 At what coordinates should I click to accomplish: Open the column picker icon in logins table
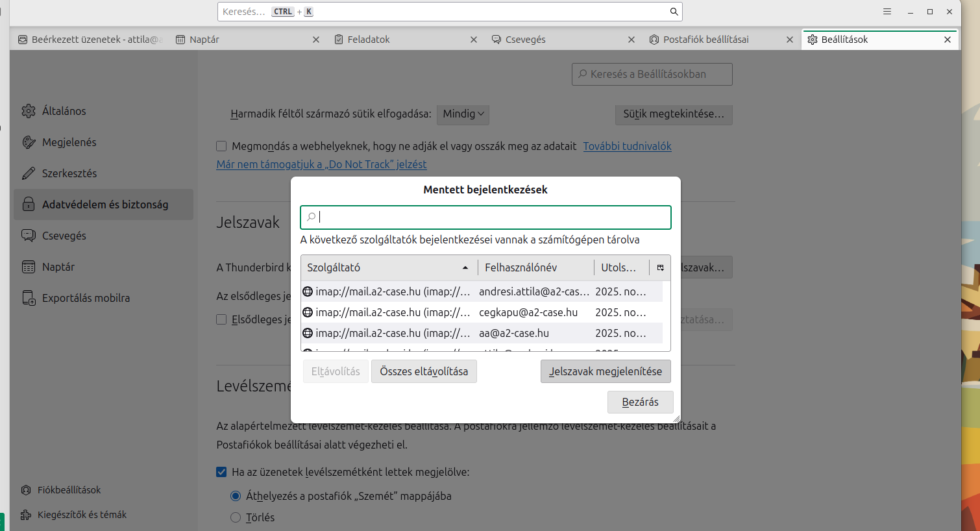660,267
